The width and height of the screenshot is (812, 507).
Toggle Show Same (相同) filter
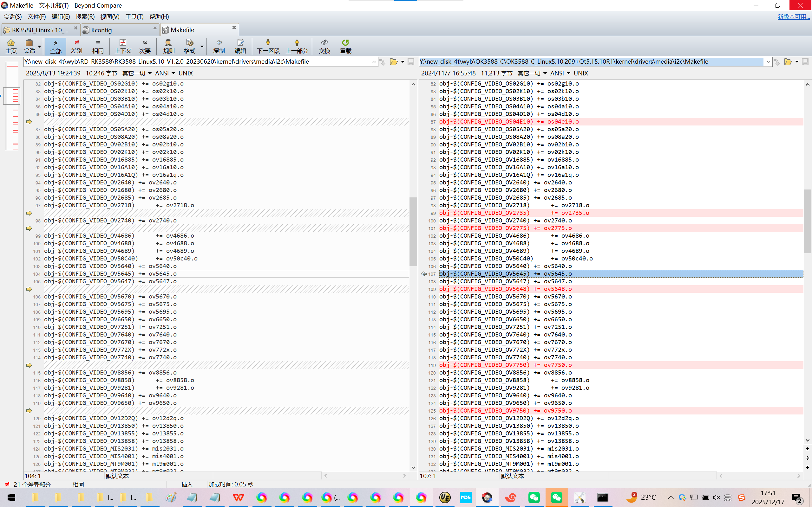[98, 46]
